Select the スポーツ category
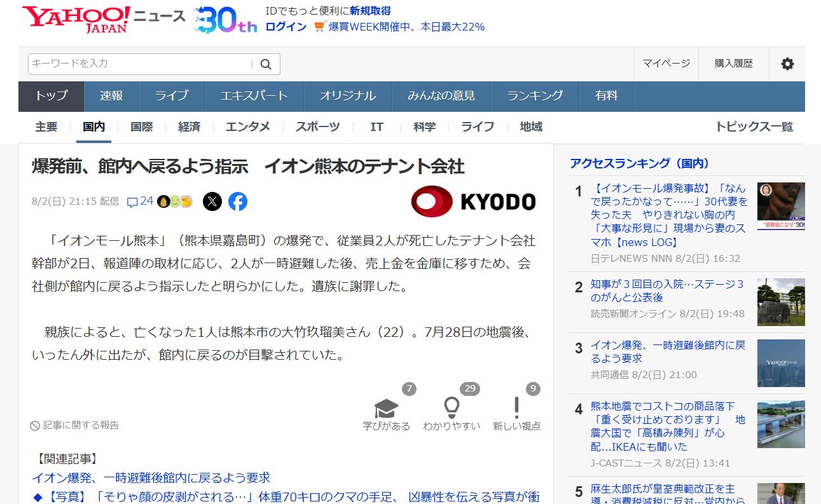 click(317, 127)
